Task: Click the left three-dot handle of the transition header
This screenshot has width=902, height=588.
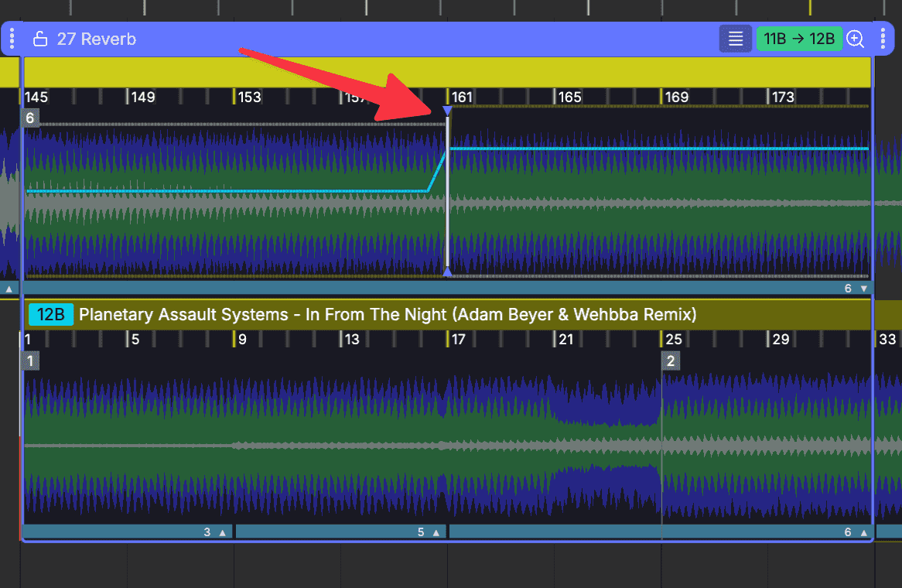Action: click(12, 39)
